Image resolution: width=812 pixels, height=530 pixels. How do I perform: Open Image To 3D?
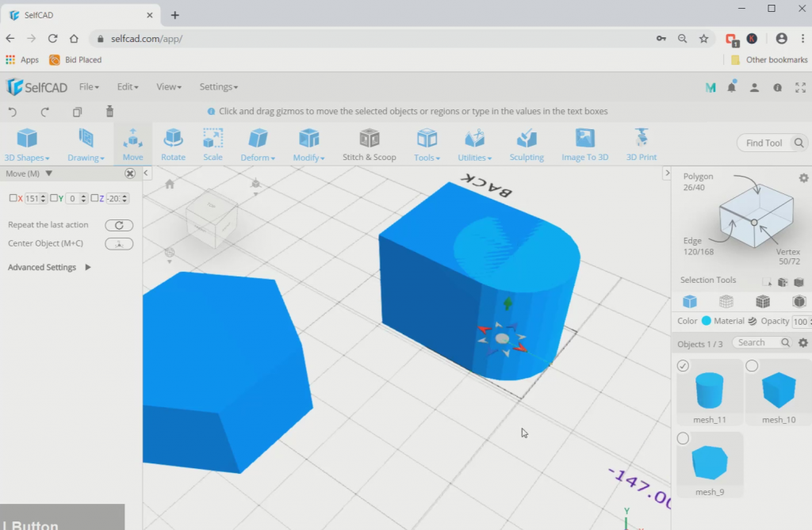584,143
